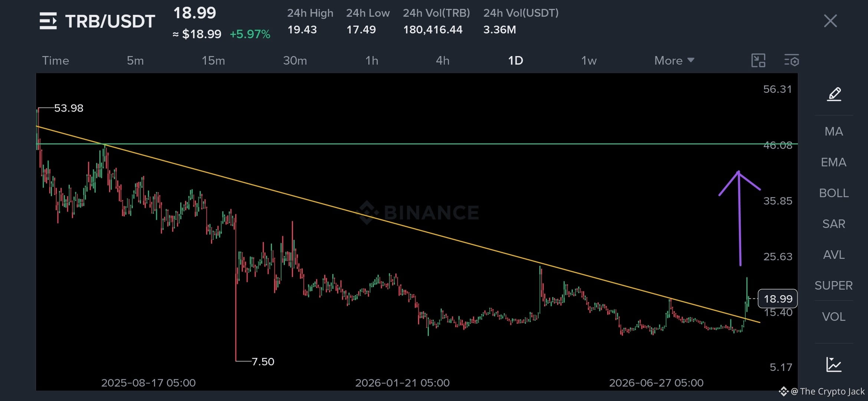Select the 1D interval tab

click(516, 61)
